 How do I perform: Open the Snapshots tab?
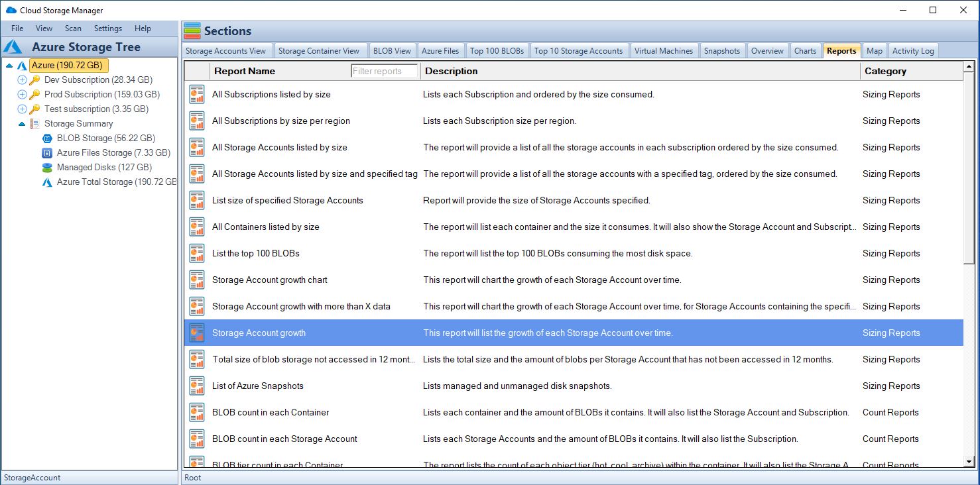(722, 51)
